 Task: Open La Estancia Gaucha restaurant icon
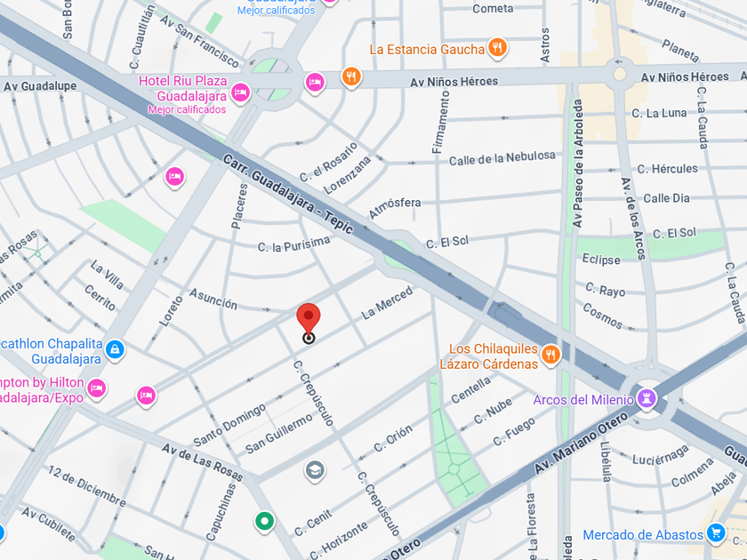pyautogui.click(x=498, y=48)
